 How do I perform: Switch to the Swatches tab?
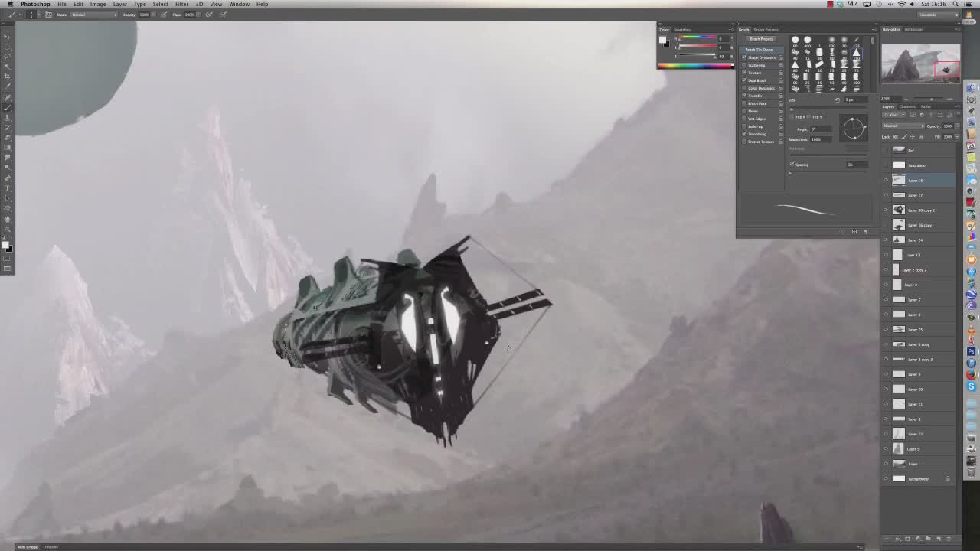point(682,30)
